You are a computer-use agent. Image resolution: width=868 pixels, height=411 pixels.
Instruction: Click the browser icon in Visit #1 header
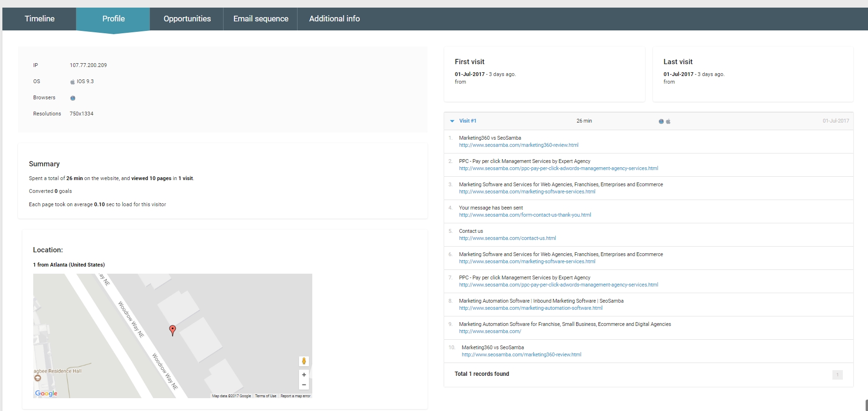(661, 121)
